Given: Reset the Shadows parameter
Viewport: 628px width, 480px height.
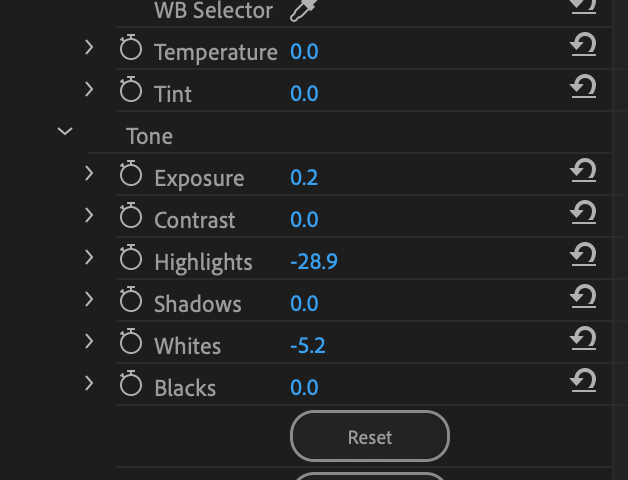Looking at the screenshot, I should [x=583, y=298].
